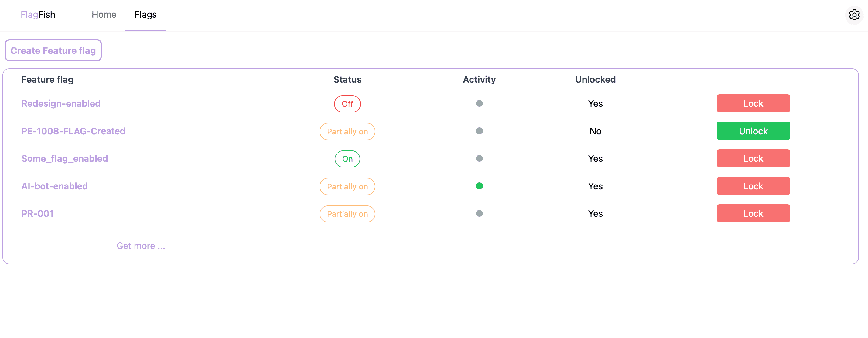868x338 pixels.
Task: Lock the AI-bot-enabled flag
Action: 754,185
